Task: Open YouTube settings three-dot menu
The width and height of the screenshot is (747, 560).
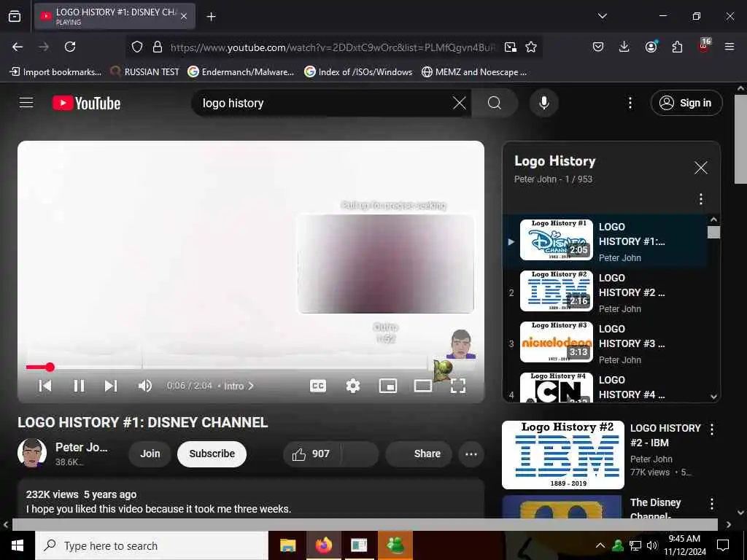Action: [630, 103]
